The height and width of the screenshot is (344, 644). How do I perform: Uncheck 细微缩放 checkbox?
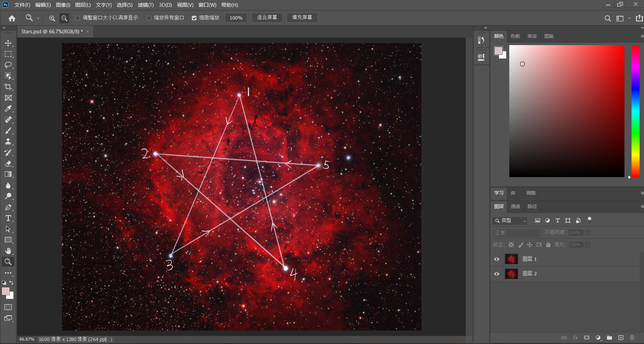(194, 18)
